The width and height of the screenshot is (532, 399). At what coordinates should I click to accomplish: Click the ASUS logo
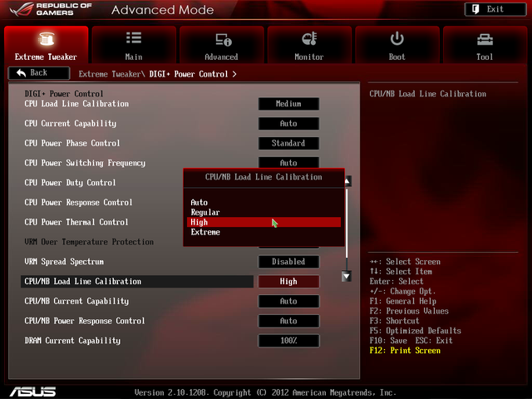click(x=33, y=392)
